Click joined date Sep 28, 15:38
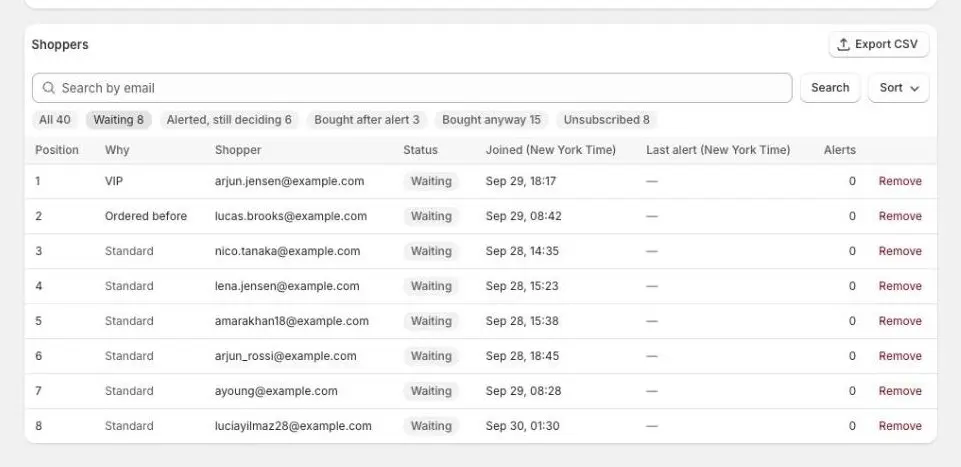 tap(522, 321)
